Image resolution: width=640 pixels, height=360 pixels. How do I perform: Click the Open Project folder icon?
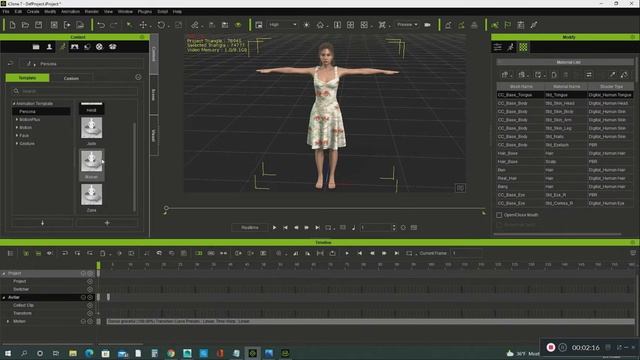[25, 25]
